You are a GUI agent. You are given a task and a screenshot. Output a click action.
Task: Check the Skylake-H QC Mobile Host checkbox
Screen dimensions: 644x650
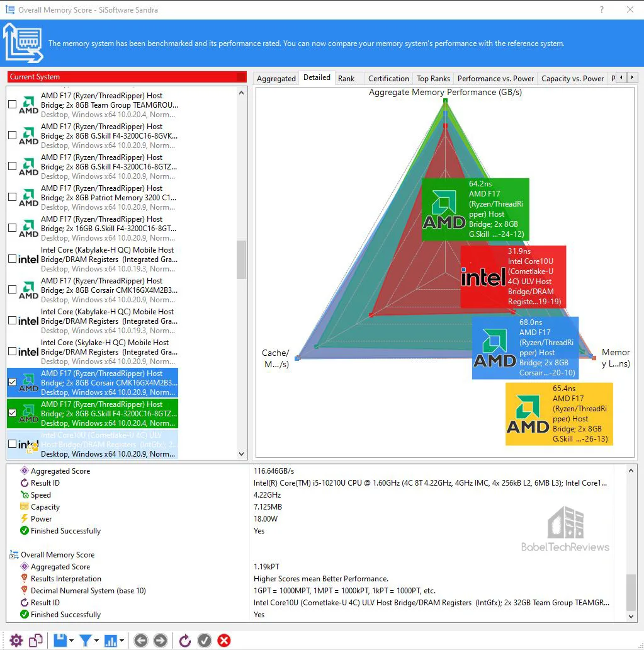point(13,351)
